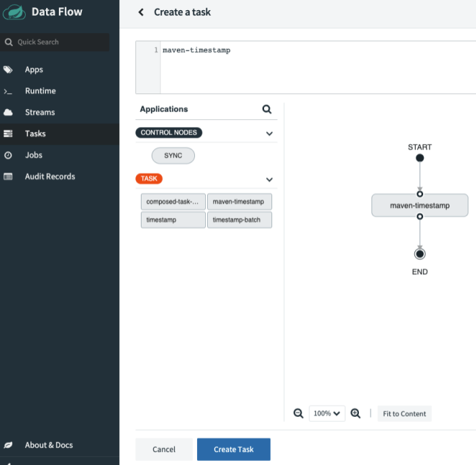Select the SYNC control node
Viewport: 476px width, 465px height.
173,156
